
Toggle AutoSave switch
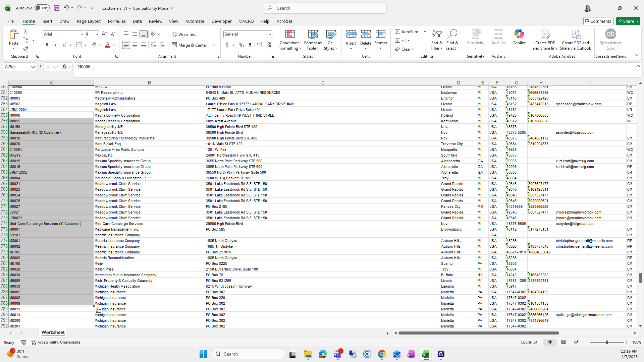42,8
